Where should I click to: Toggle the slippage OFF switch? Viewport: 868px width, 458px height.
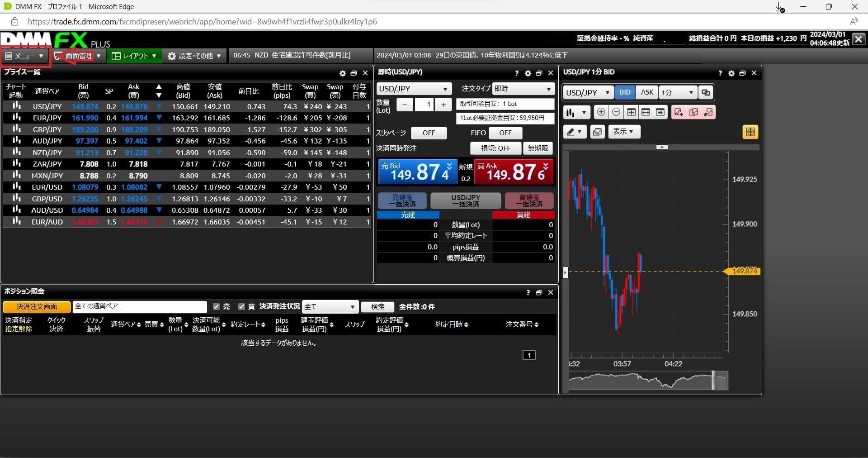click(429, 133)
